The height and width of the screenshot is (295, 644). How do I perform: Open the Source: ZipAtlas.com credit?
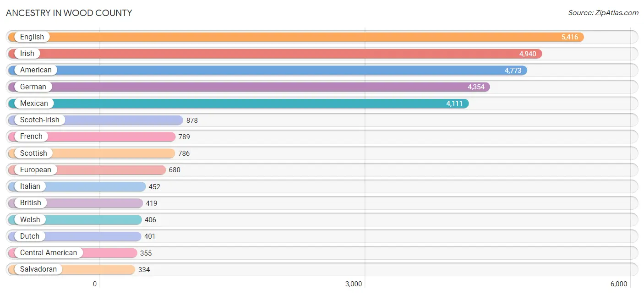603,13
